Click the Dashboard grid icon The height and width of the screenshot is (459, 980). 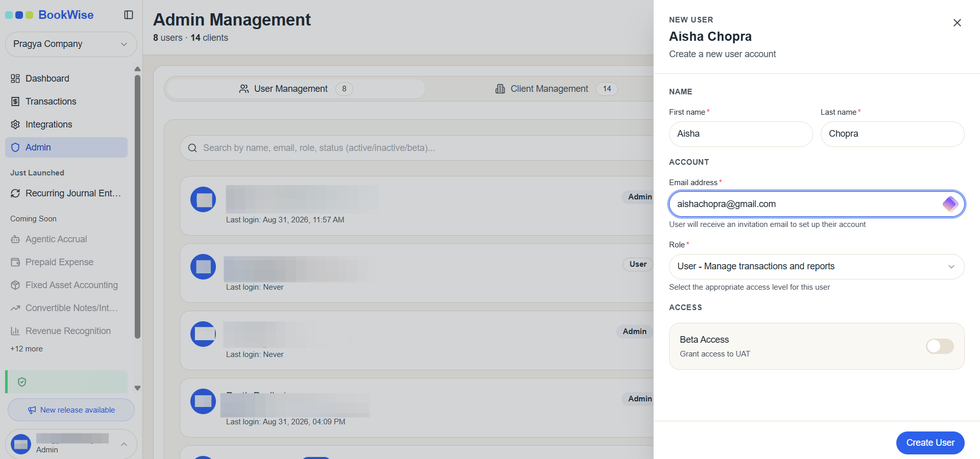click(x=15, y=79)
